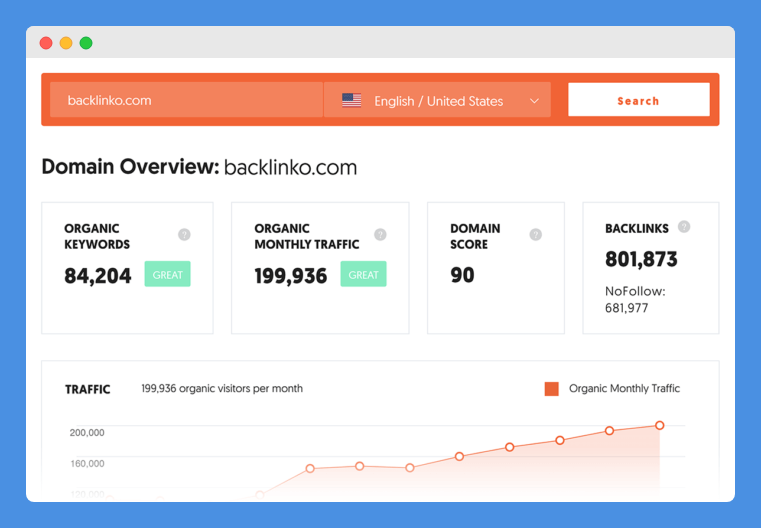Screen dimensions: 761x528
Task: Click the green window maximize button
Action: point(86,43)
